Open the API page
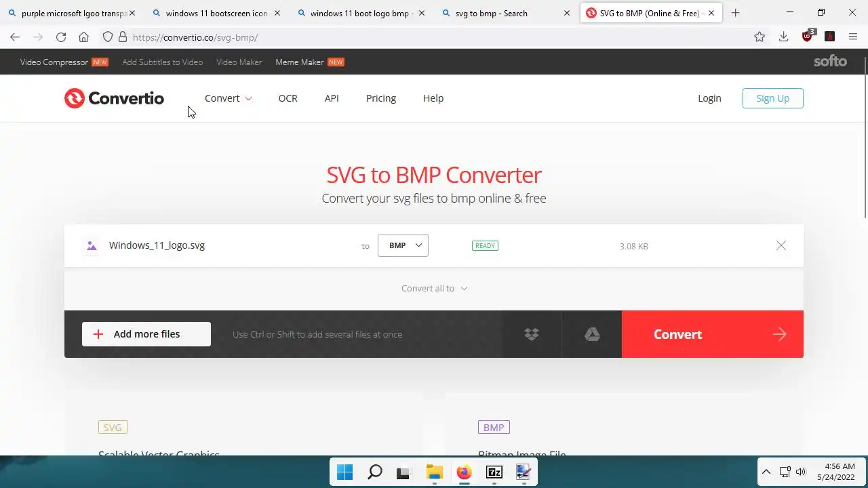This screenshot has width=868, height=488. [332, 98]
